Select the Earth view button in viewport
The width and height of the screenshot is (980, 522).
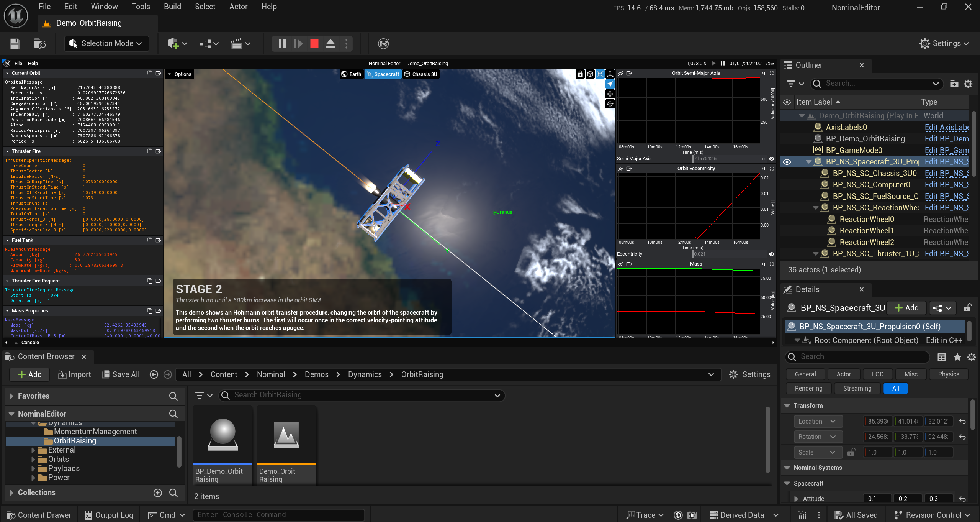point(352,74)
